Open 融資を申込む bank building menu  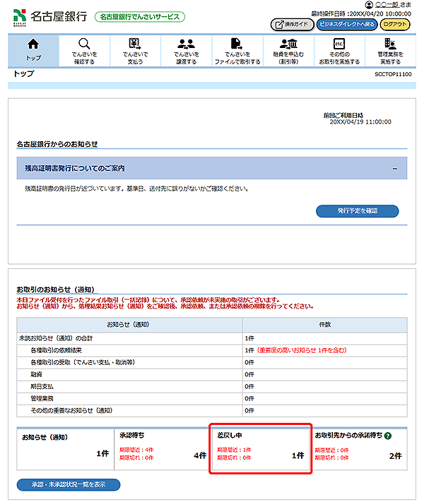pyautogui.click(x=288, y=51)
